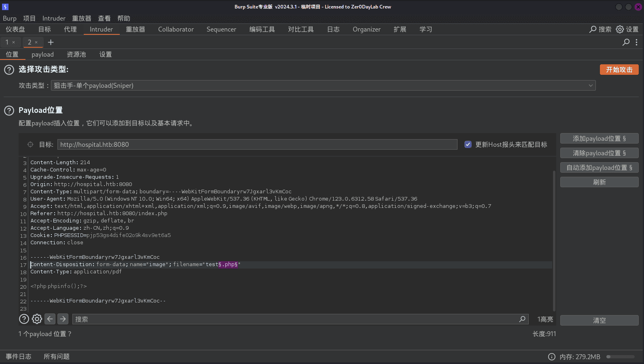Open the 查看 menu

click(x=104, y=19)
